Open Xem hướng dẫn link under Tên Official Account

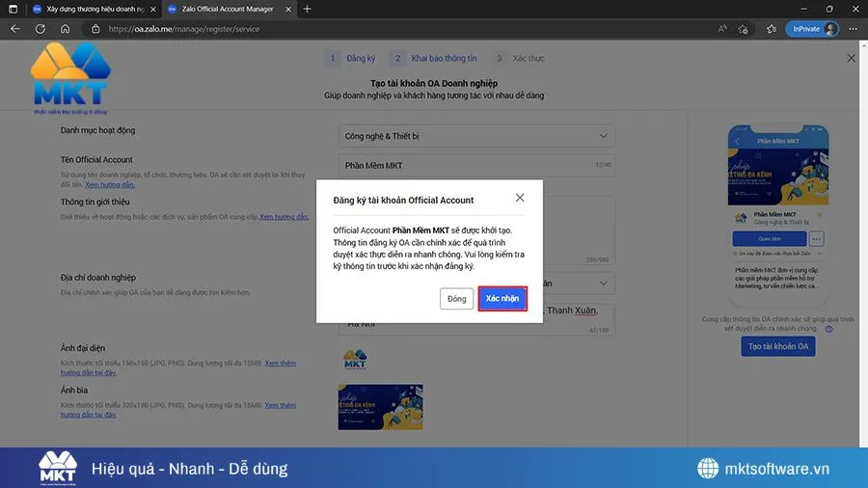coord(110,185)
